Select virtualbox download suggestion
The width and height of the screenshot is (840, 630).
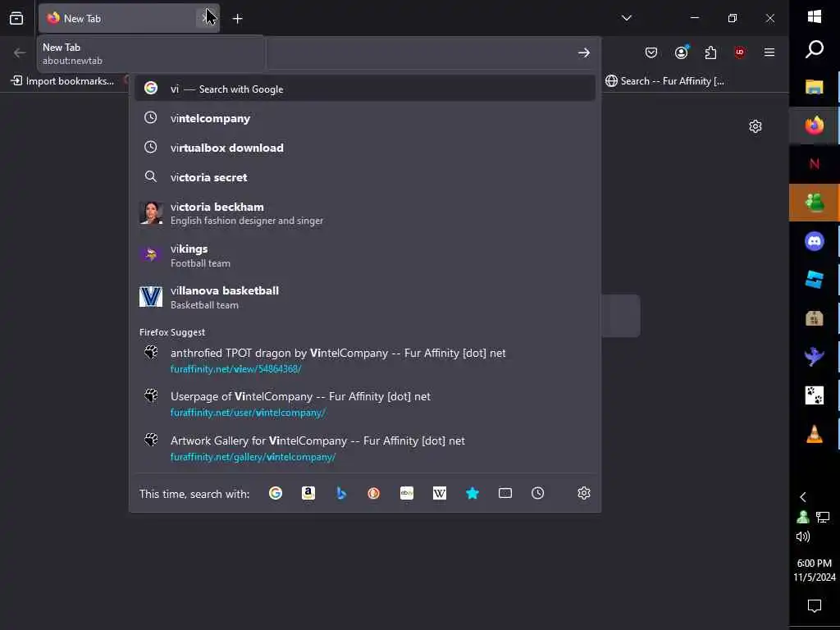365,148
